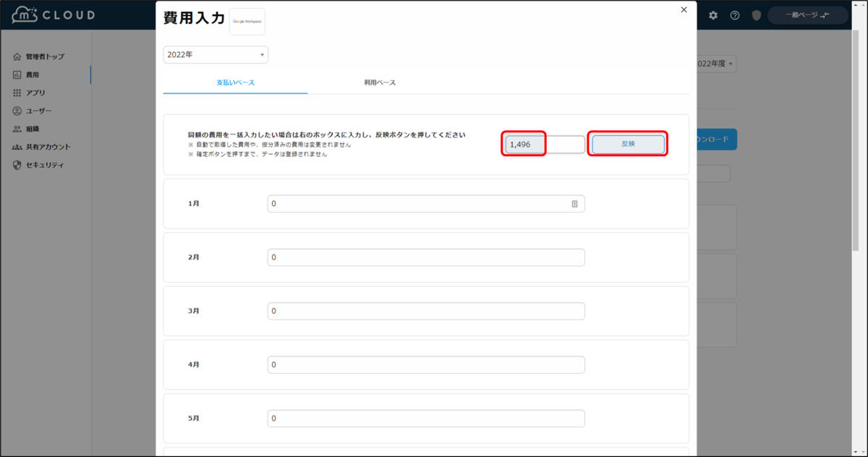Click the 5月 label
868x457 pixels.
194,418
